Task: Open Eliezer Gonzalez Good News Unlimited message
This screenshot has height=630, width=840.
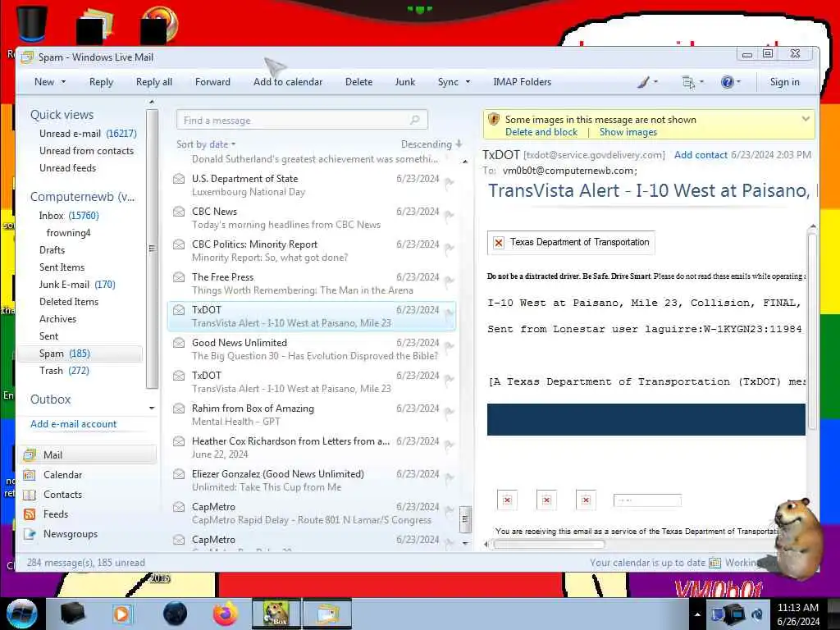Action: (313, 481)
